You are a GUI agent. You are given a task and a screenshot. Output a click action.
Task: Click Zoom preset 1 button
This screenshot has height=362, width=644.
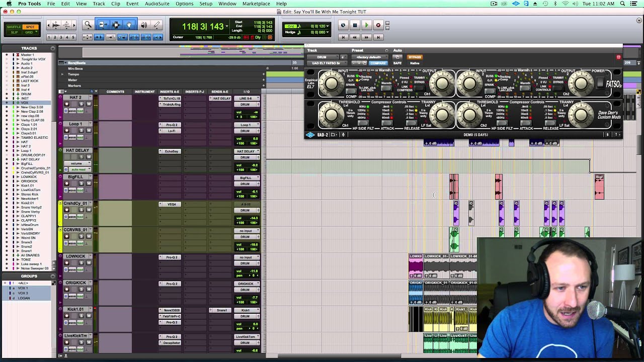click(50, 37)
